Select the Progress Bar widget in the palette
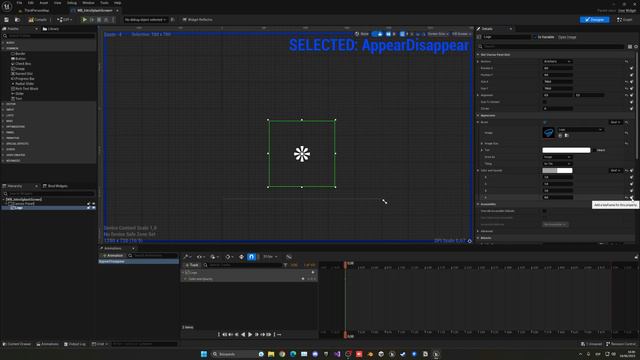 coord(24,78)
